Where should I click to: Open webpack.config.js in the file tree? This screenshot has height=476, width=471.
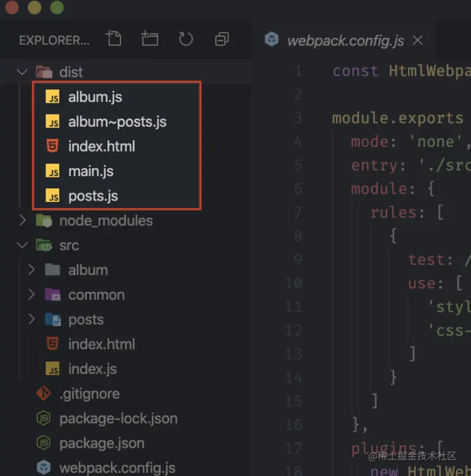click(117, 468)
